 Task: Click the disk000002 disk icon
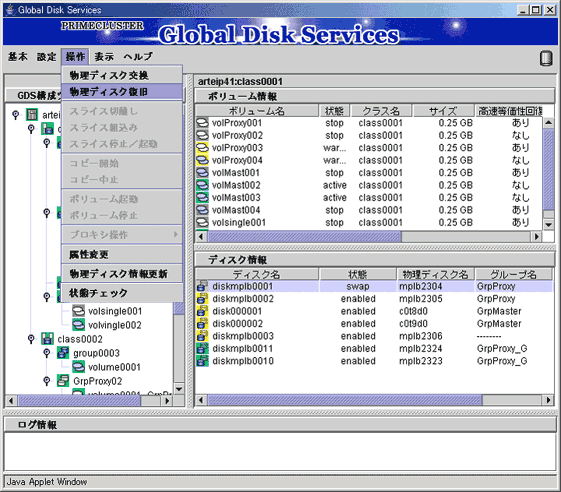[202, 323]
